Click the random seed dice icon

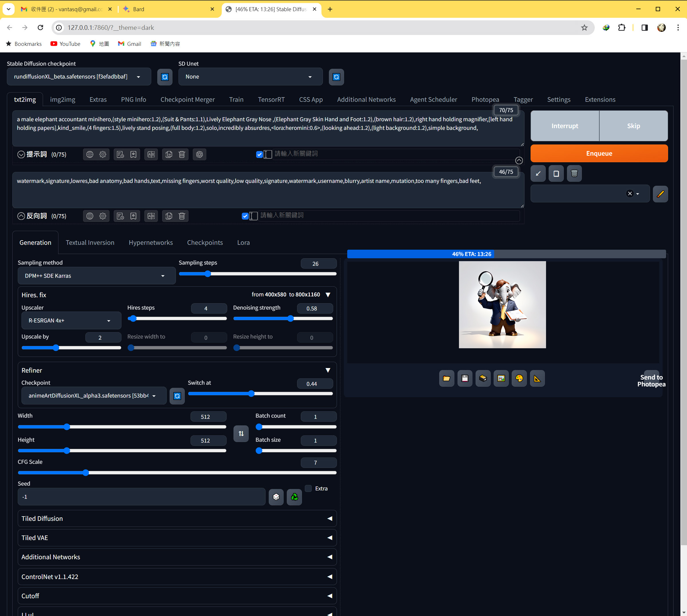276,497
